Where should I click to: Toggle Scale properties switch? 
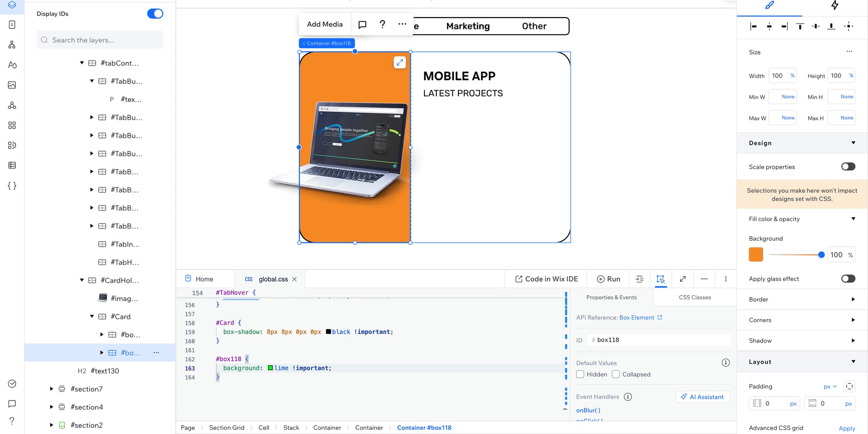[848, 167]
